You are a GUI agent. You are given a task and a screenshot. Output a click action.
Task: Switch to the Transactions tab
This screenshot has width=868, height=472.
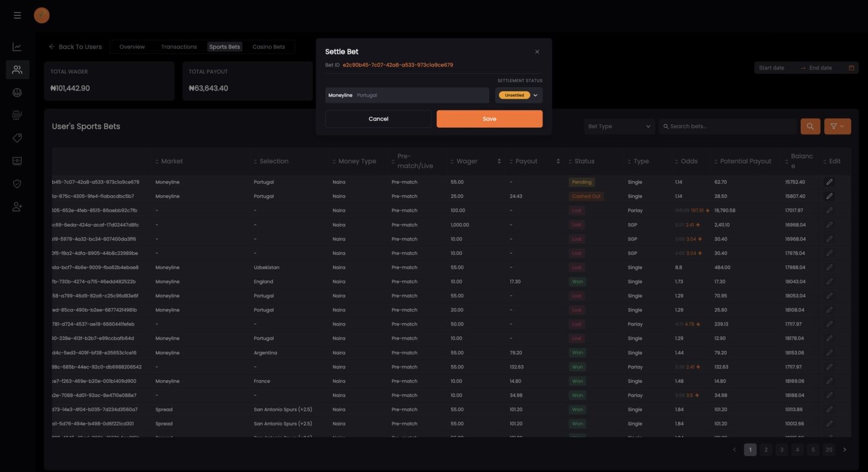pyautogui.click(x=179, y=47)
